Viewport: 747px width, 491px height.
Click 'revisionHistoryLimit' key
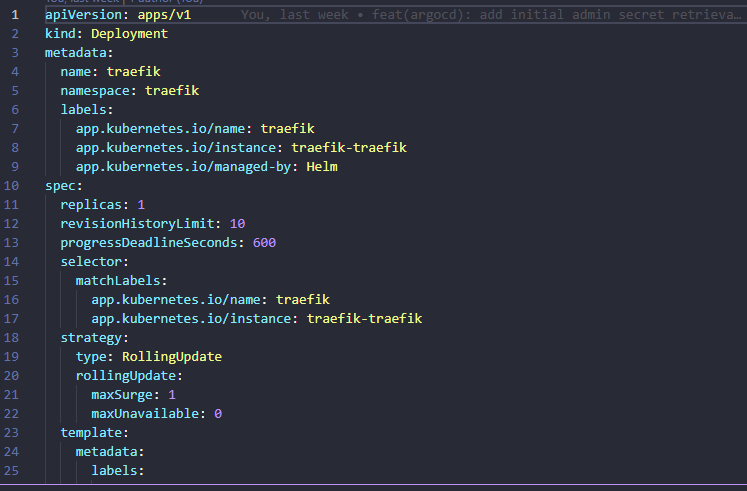coord(137,224)
